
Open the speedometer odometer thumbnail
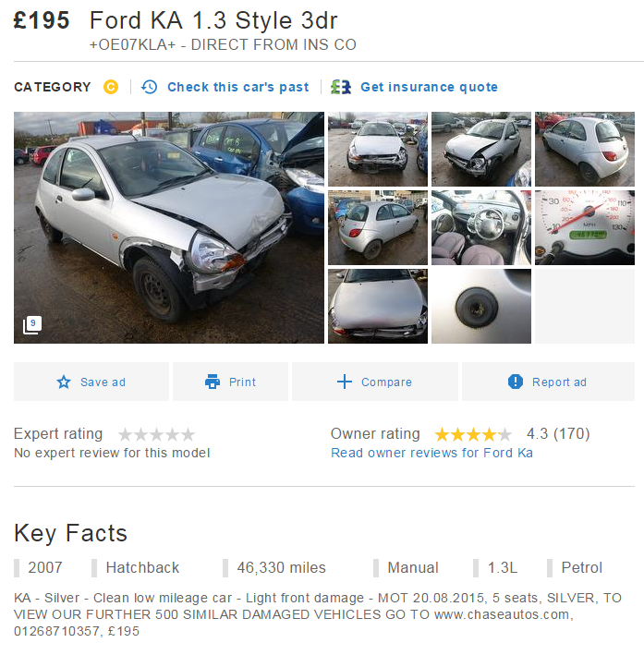pos(585,227)
